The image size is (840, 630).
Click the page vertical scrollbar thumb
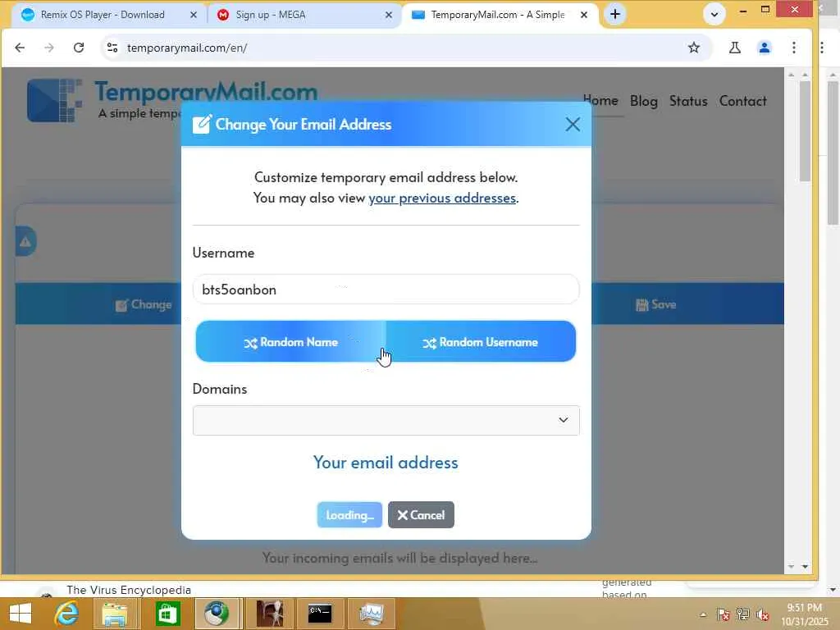pyautogui.click(x=805, y=130)
